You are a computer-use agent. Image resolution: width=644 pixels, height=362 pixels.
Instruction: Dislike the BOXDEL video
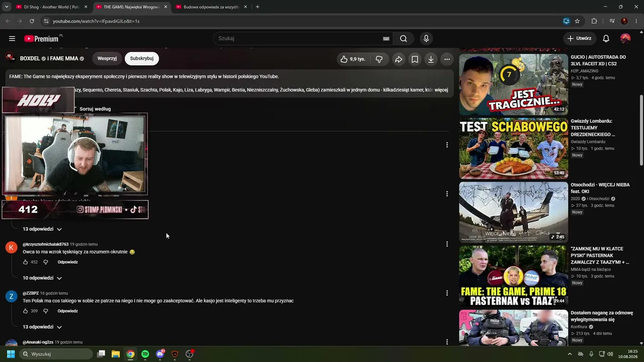[379, 59]
